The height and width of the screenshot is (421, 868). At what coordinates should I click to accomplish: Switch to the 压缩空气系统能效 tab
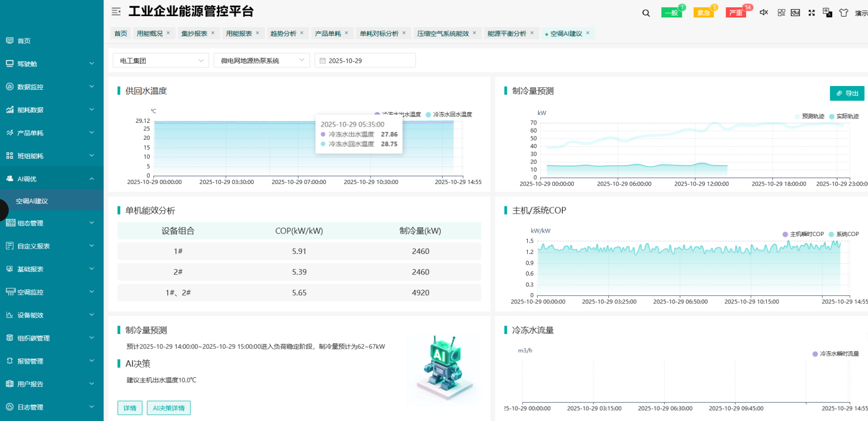click(443, 34)
